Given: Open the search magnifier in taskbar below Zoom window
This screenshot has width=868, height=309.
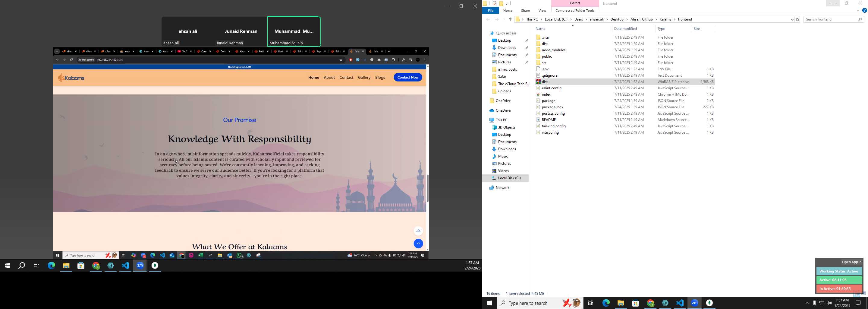Looking at the screenshot, I should tap(22, 266).
